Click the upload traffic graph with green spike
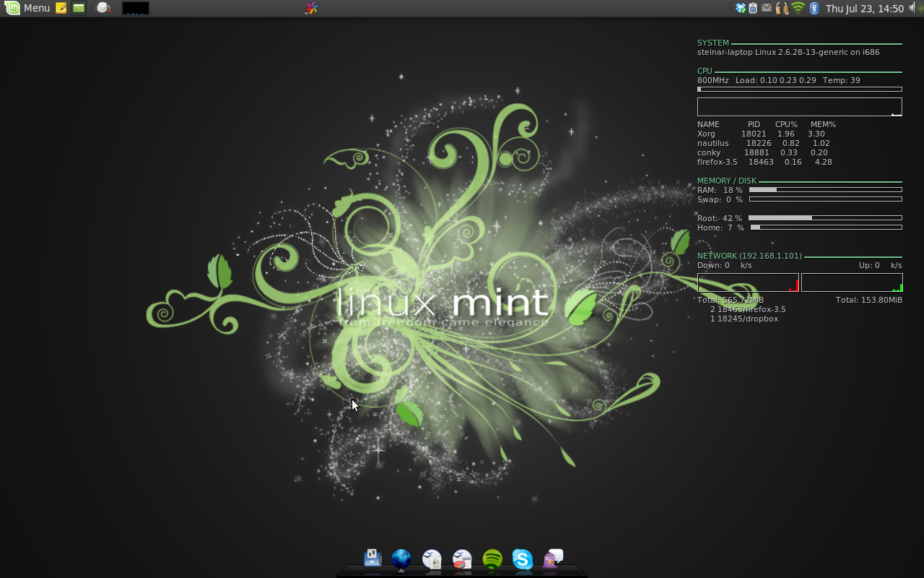 point(852,282)
